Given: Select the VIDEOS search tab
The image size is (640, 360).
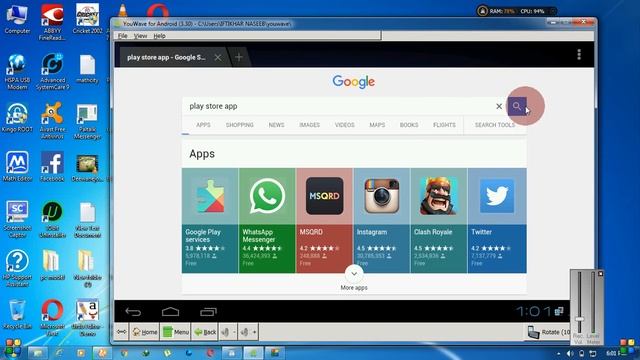Looking at the screenshot, I should coord(344,125).
